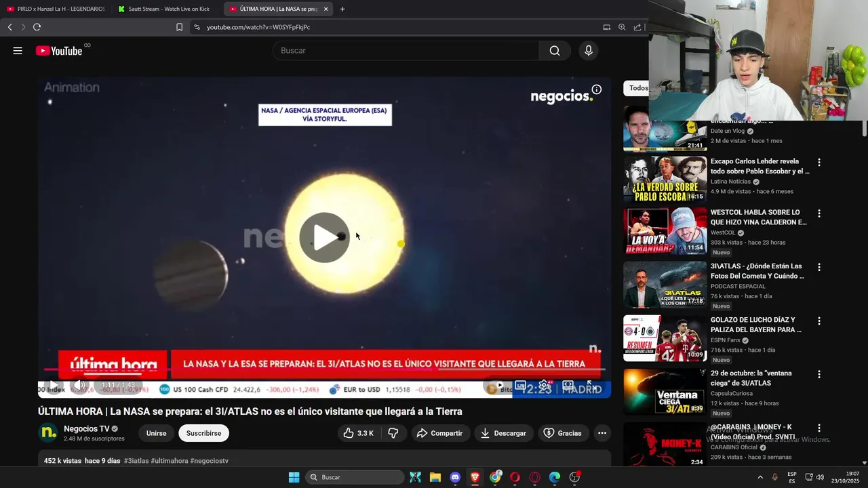Screen dimensions: 868x488
Task: Click the Windows taskbar Buscar search box
Action: click(x=356, y=477)
